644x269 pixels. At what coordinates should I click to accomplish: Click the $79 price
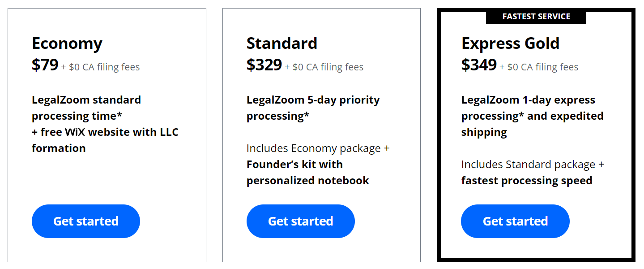[x=45, y=65]
